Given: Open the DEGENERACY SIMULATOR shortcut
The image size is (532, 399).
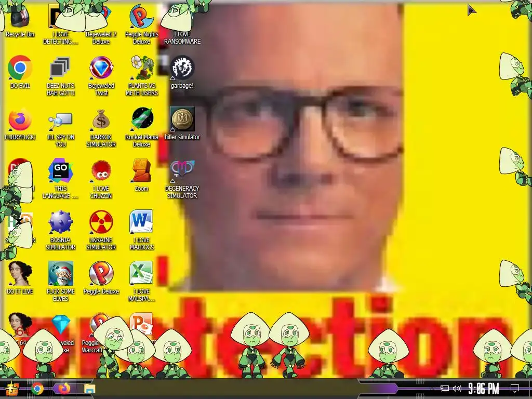Looking at the screenshot, I should pyautogui.click(x=182, y=171).
